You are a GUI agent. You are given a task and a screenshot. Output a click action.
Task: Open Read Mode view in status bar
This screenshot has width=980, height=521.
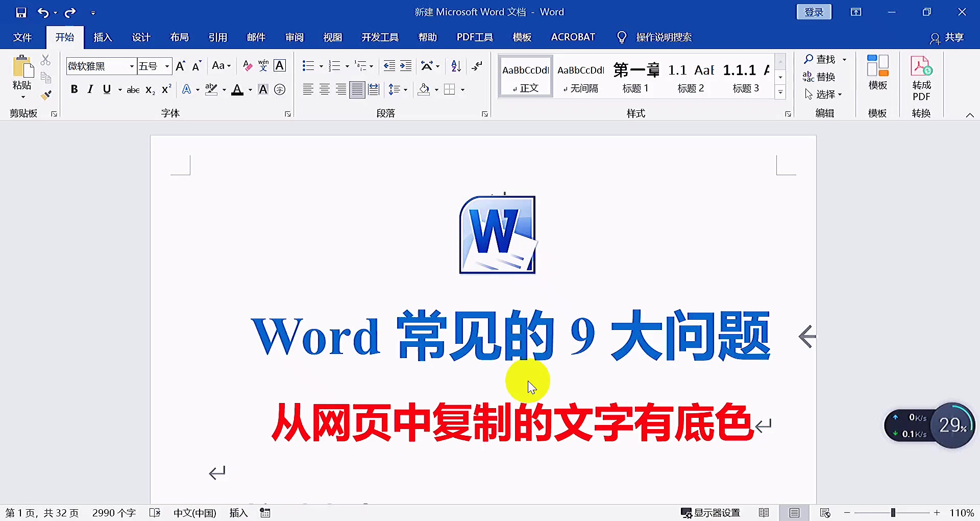(x=764, y=513)
